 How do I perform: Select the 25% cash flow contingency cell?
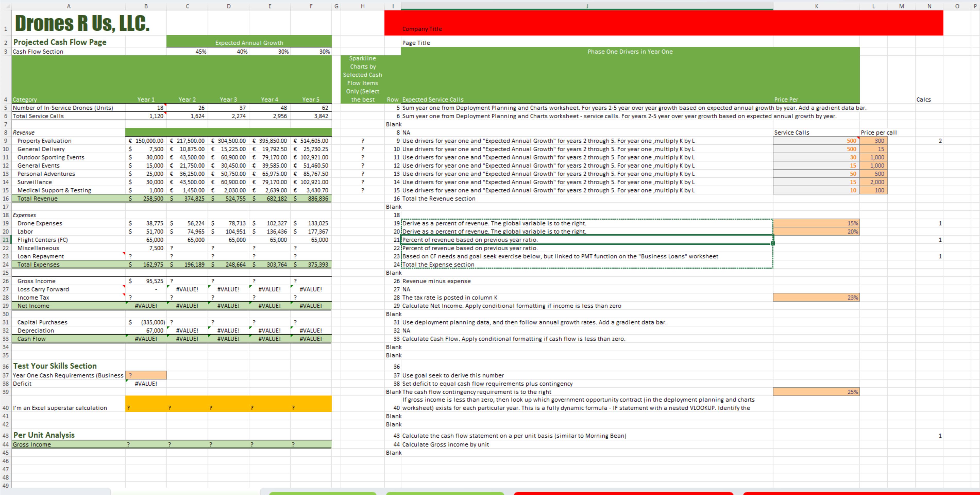coord(816,392)
